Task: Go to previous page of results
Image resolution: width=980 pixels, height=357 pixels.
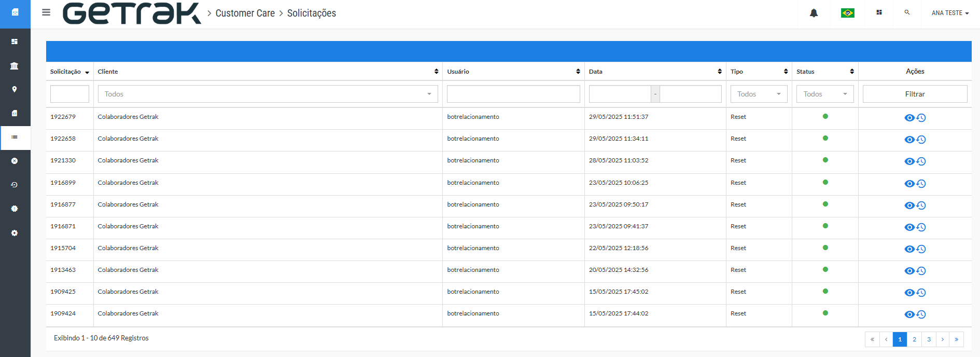Action: [x=886, y=339]
